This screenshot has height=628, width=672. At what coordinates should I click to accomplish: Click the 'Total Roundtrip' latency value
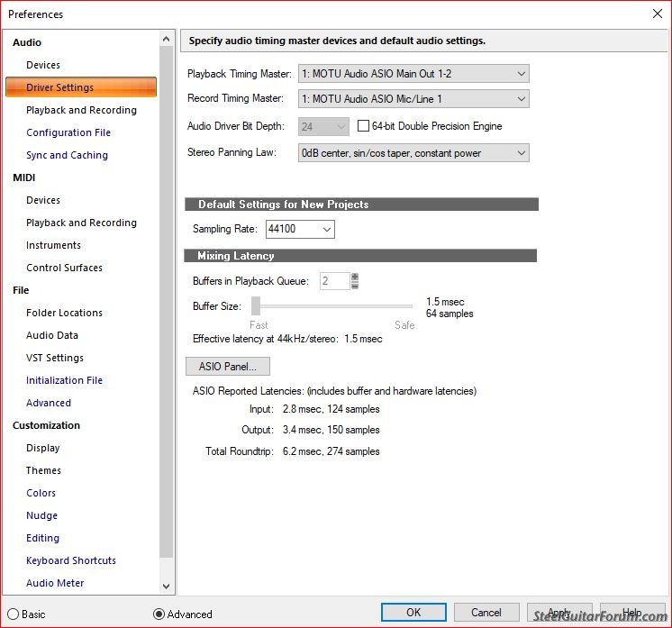click(331, 451)
